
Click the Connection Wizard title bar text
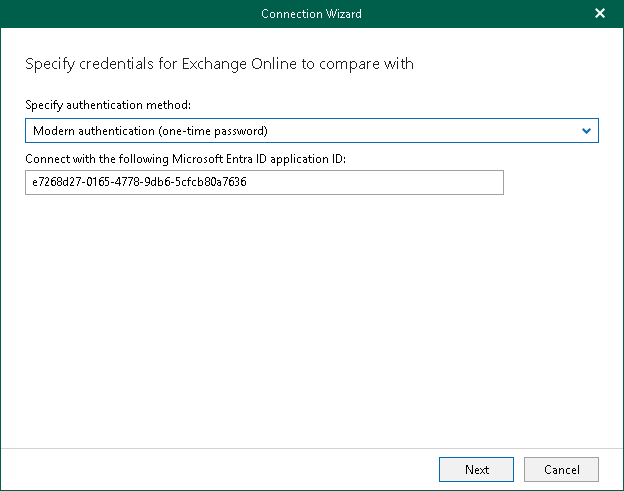pyautogui.click(x=311, y=14)
